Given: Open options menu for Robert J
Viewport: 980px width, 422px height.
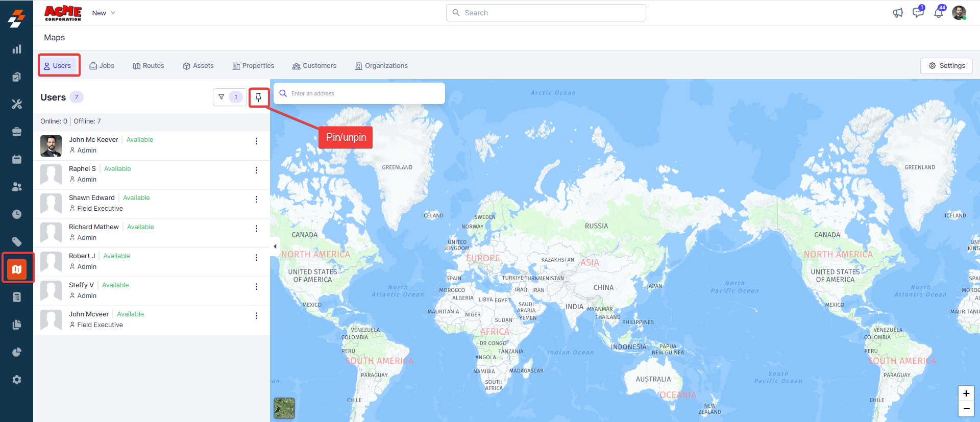Looking at the screenshot, I should coord(256,258).
